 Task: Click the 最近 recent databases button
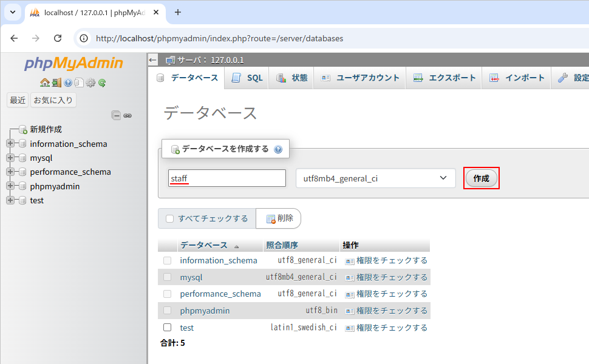[x=17, y=99]
